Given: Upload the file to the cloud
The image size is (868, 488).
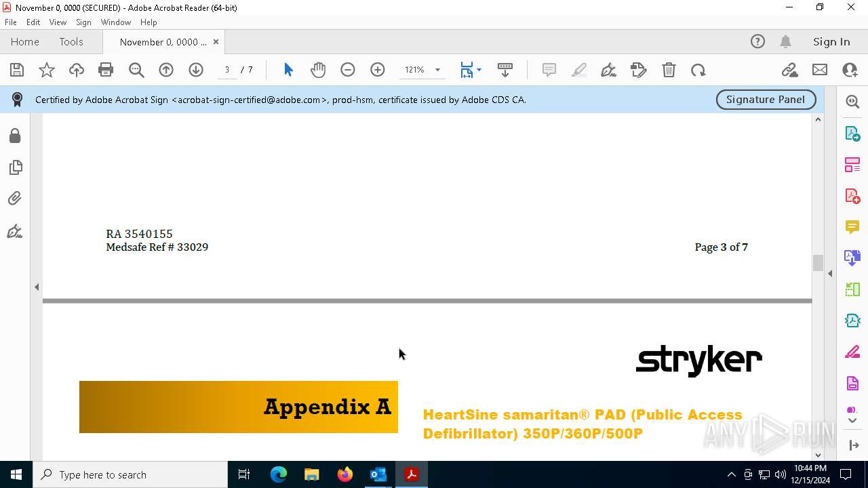Looking at the screenshot, I should (77, 70).
